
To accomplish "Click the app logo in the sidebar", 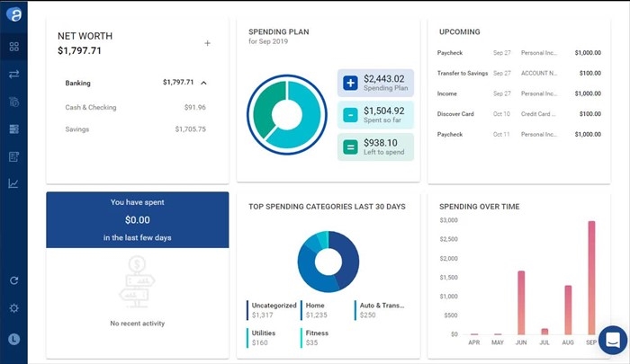I will tap(13, 16).
